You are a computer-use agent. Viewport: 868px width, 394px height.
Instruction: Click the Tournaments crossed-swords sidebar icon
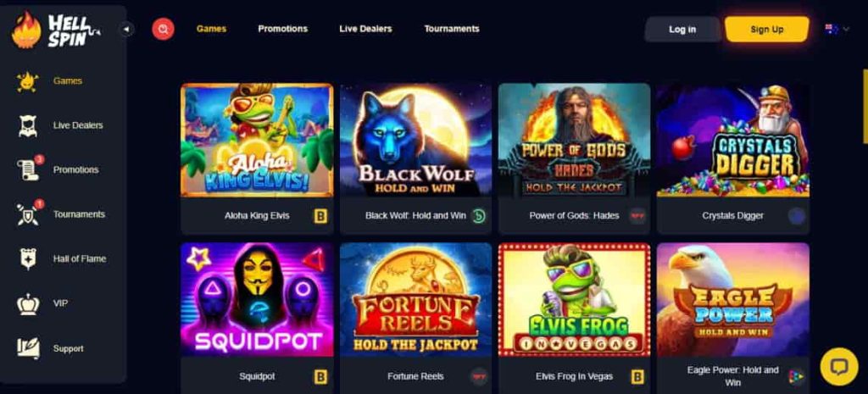click(29, 214)
